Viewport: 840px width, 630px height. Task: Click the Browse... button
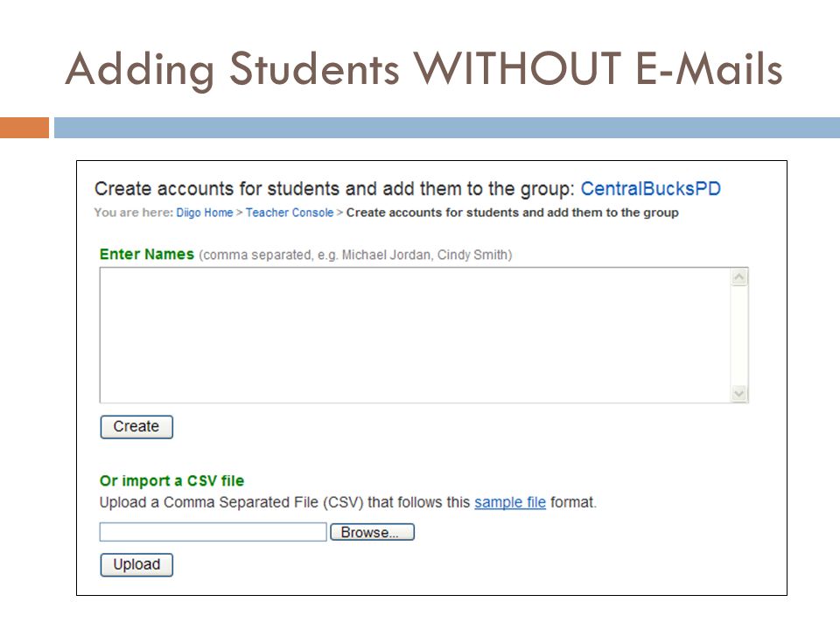[x=373, y=532]
